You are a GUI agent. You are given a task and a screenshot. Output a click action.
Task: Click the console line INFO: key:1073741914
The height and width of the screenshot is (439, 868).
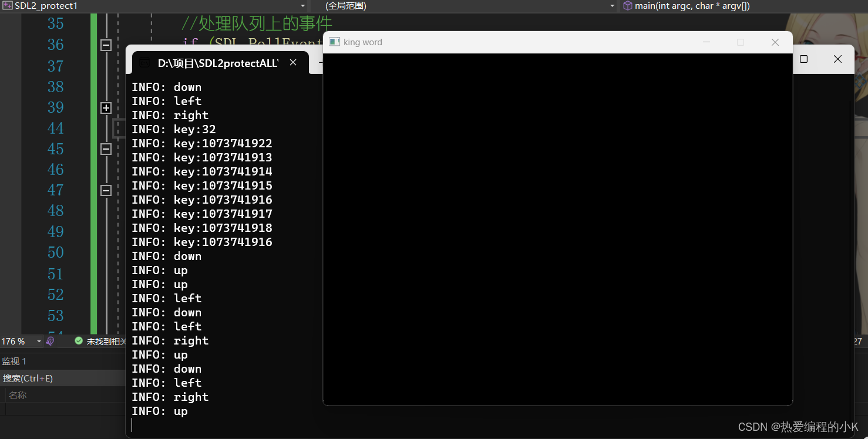[x=202, y=172]
